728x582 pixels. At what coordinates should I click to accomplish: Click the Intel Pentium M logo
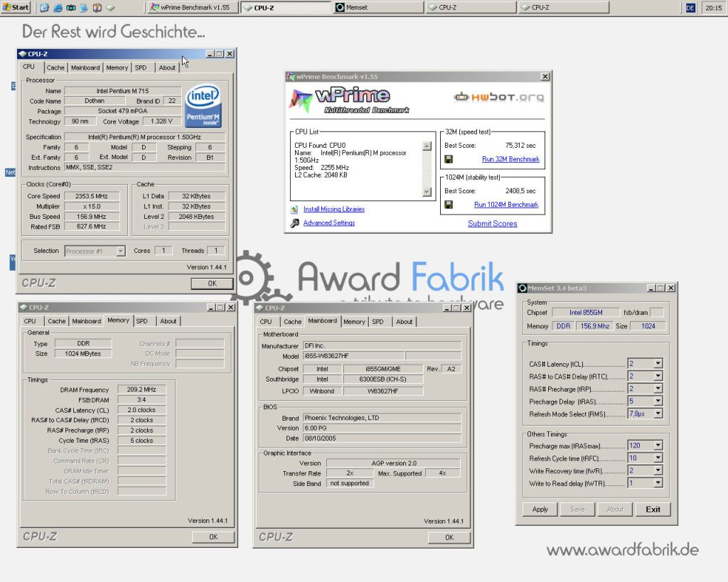click(203, 106)
